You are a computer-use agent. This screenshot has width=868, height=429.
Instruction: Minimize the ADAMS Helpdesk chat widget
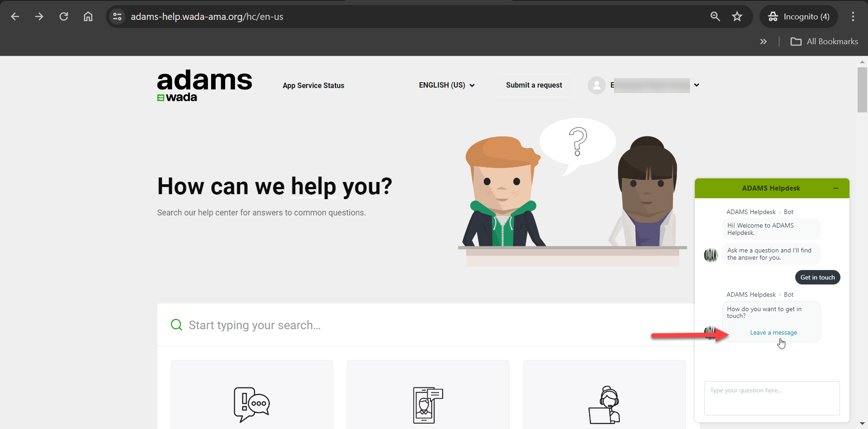point(836,188)
